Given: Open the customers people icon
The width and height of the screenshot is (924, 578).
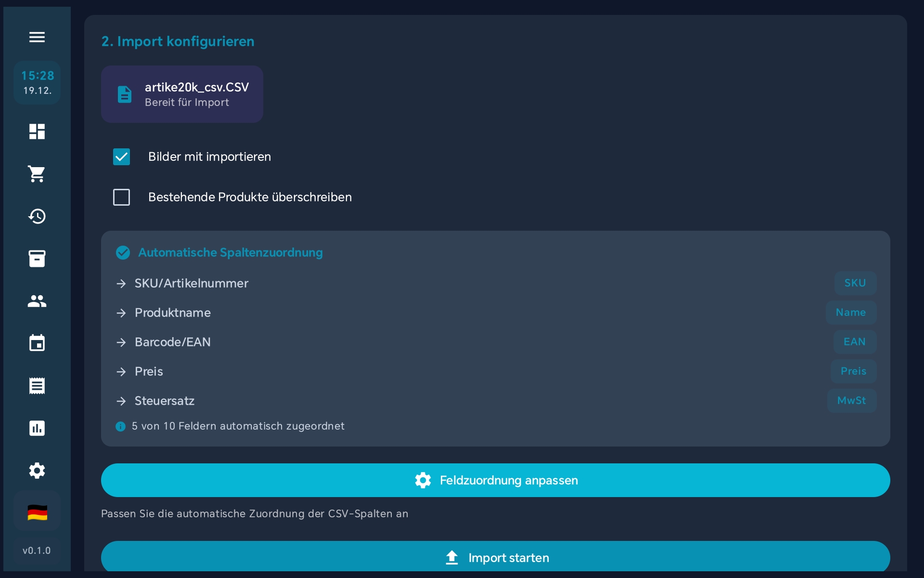Looking at the screenshot, I should tap(37, 301).
